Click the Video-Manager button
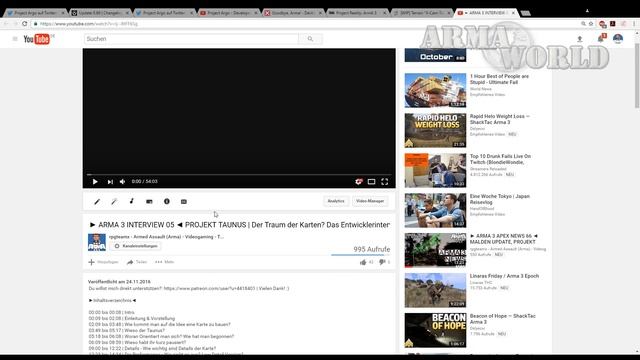 [x=370, y=201]
